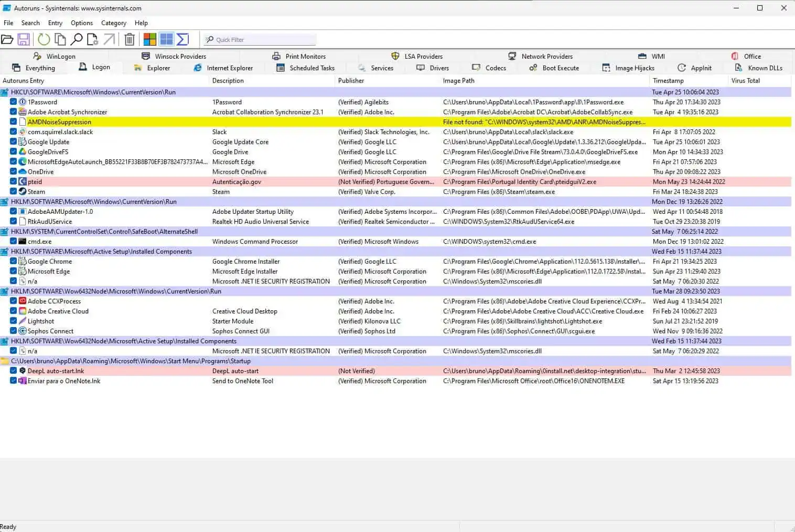Sort by the Image Path column header

[545, 81]
